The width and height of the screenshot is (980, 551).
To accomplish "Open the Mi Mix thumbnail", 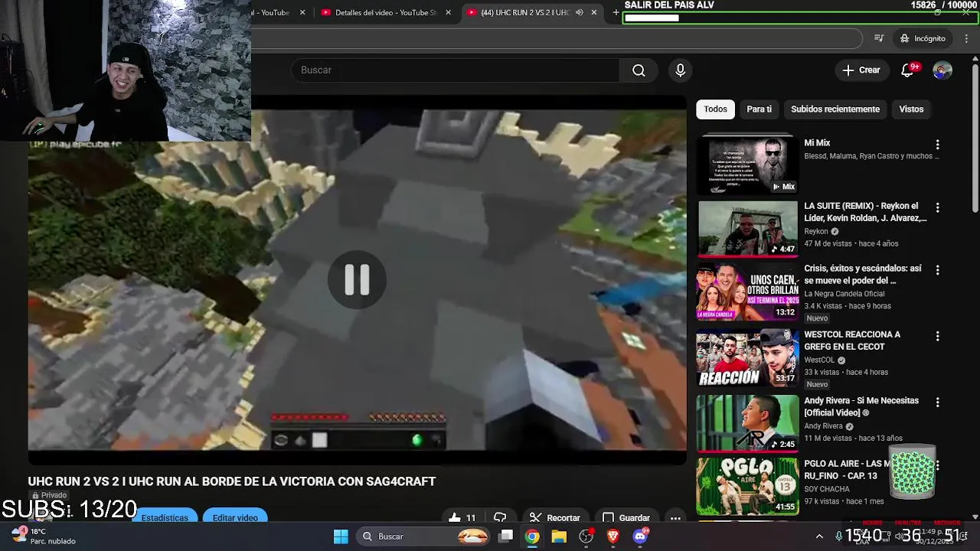I will tap(748, 165).
